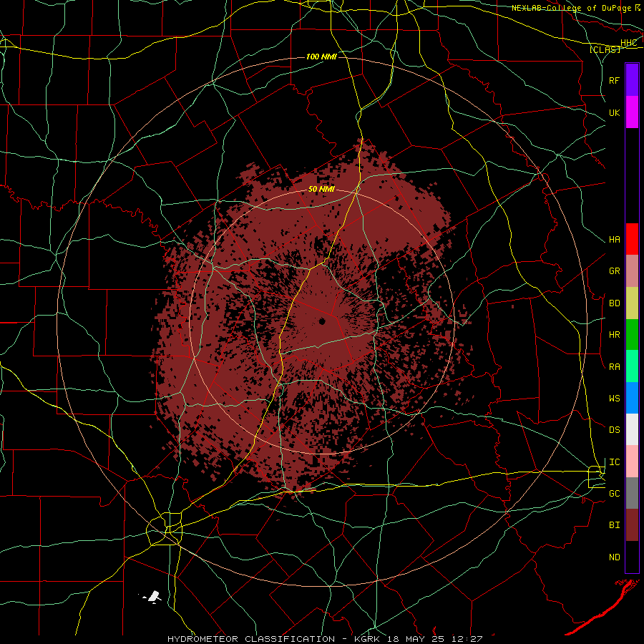Click the small white echo blob
The height and width of the screenshot is (644, 644).
(x=153, y=596)
